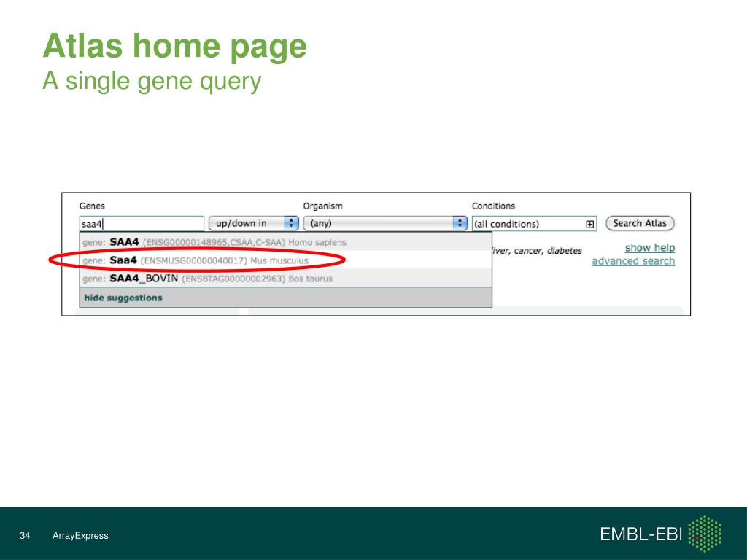Open the advanced search link
This screenshot has height=560, width=747.
coord(633,261)
